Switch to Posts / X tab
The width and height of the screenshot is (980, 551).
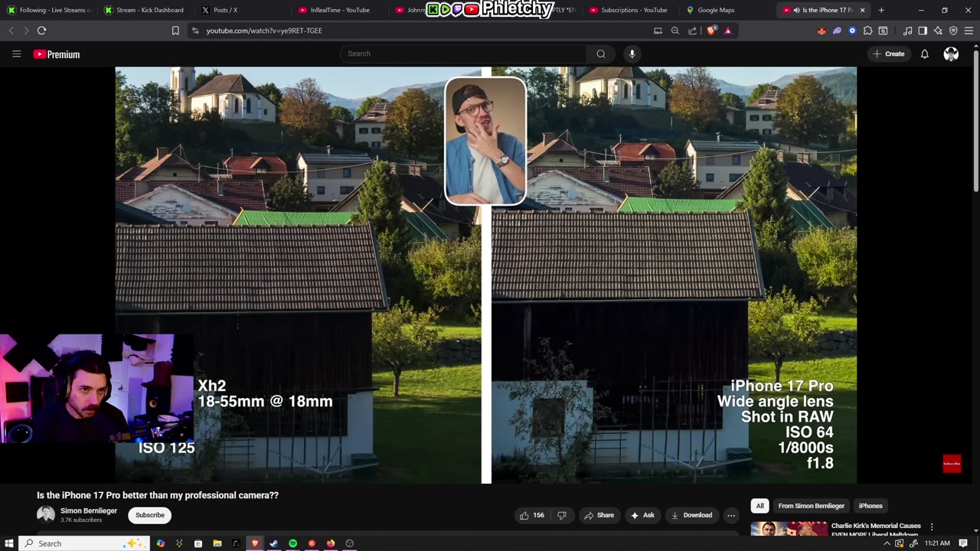[x=241, y=10]
